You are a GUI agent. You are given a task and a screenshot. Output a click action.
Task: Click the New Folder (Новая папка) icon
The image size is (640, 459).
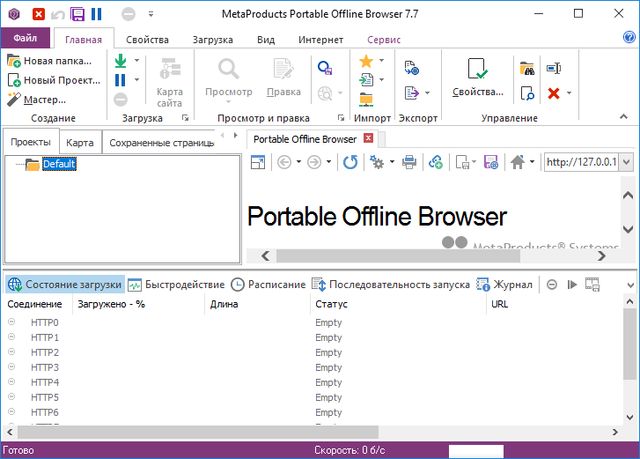pos(14,61)
